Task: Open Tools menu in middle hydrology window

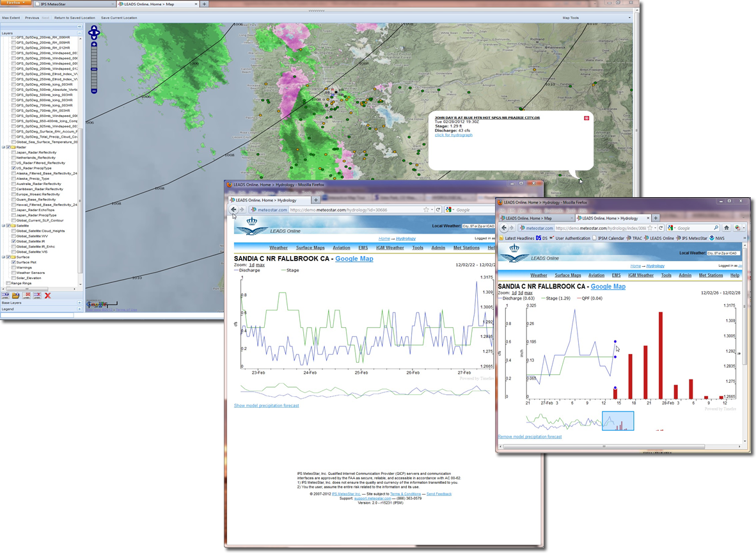Action: (418, 248)
